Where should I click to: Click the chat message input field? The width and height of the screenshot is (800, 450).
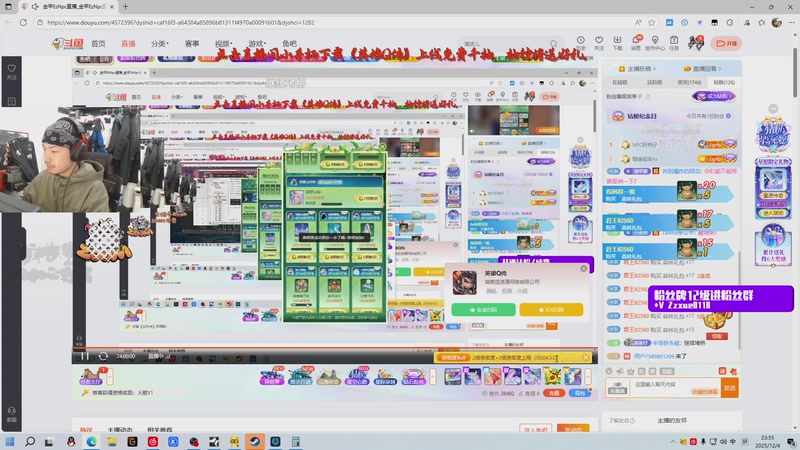(674, 387)
